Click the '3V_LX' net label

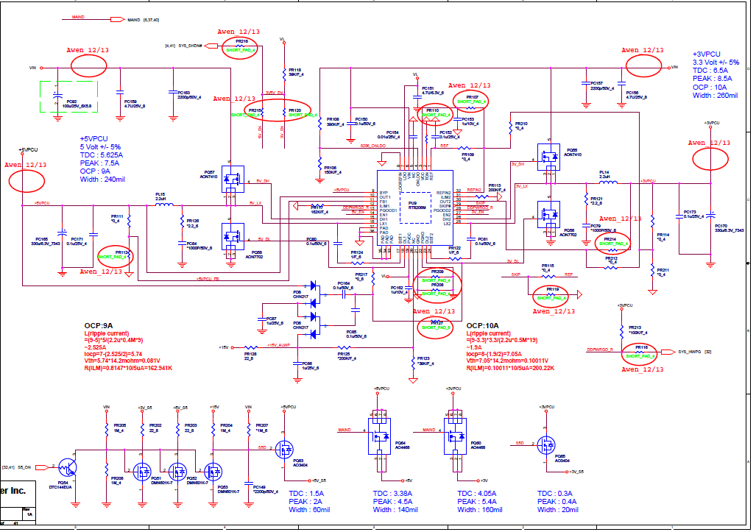coord(522,186)
